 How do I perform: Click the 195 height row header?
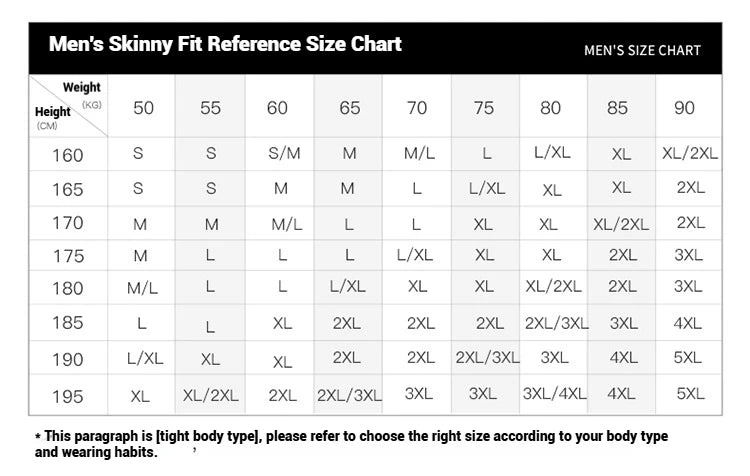[67, 397]
